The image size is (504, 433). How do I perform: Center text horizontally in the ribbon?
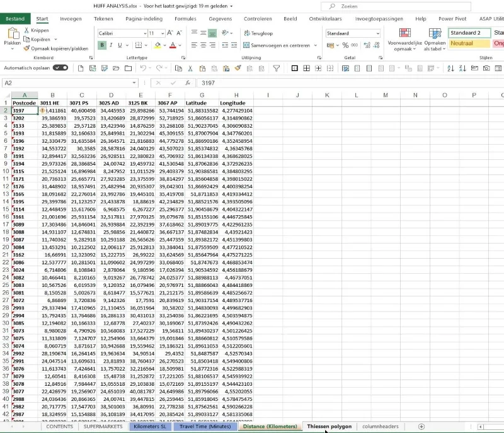[x=203, y=45]
